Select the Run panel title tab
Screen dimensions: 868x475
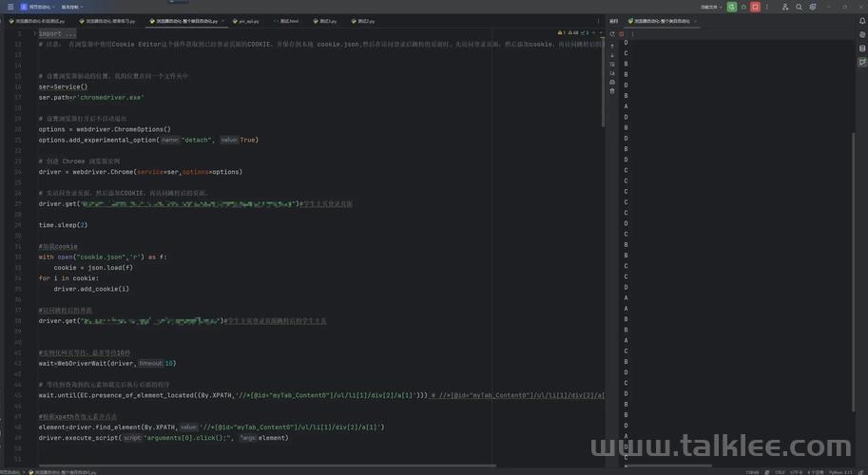pos(613,21)
